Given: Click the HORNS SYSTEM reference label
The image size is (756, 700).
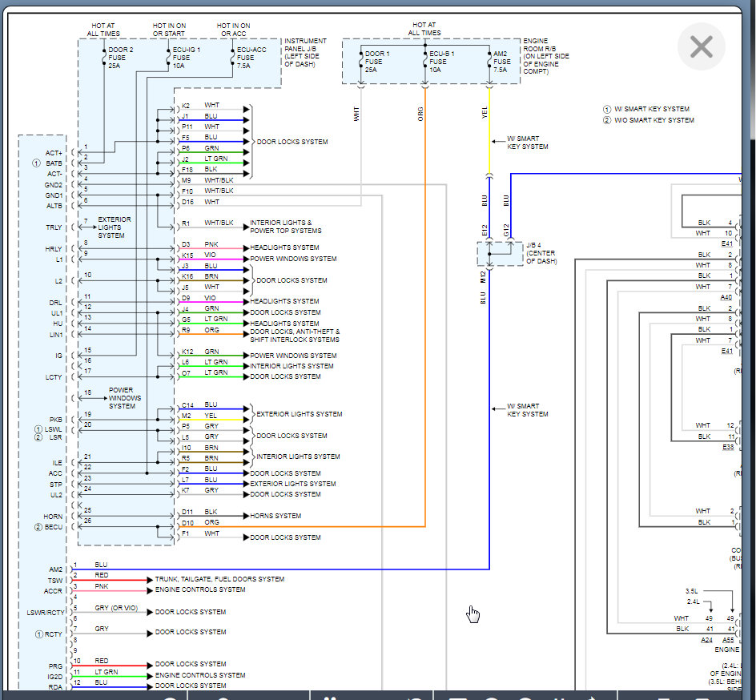Looking at the screenshot, I should (x=275, y=516).
